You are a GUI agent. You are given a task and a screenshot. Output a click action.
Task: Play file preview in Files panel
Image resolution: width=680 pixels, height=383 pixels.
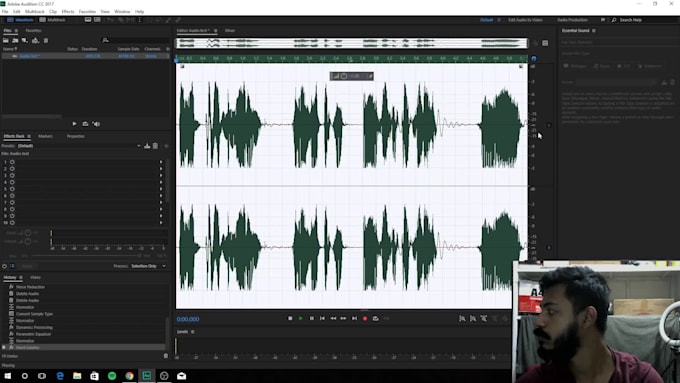tap(74, 124)
